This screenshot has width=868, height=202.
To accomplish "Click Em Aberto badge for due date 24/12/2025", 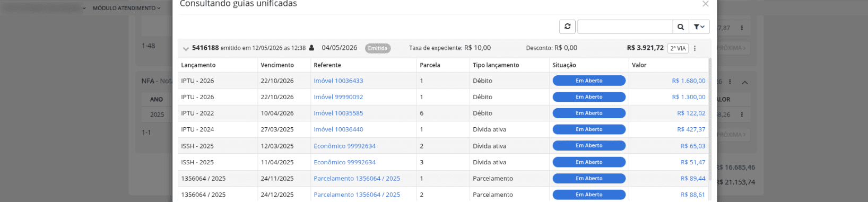I will (x=589, y=195).
